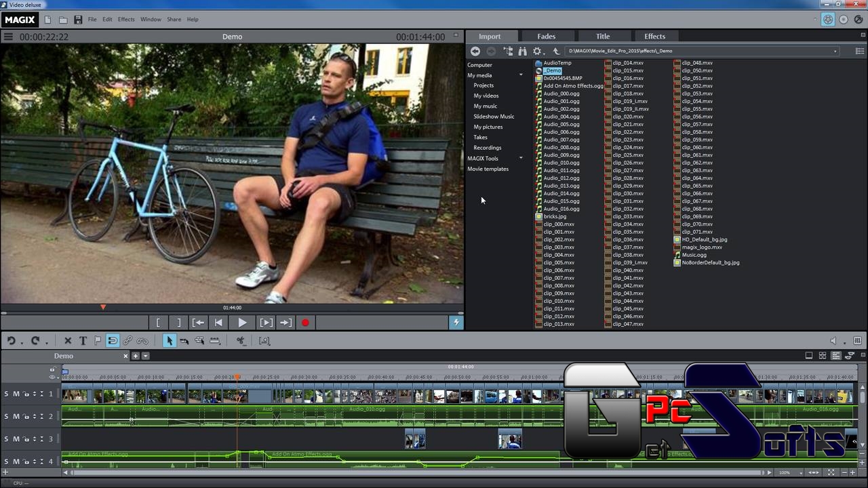This screenshot has height=488, width=868.
Task: Click the orange playhead marker on ruler
Action: click(237, 377)
